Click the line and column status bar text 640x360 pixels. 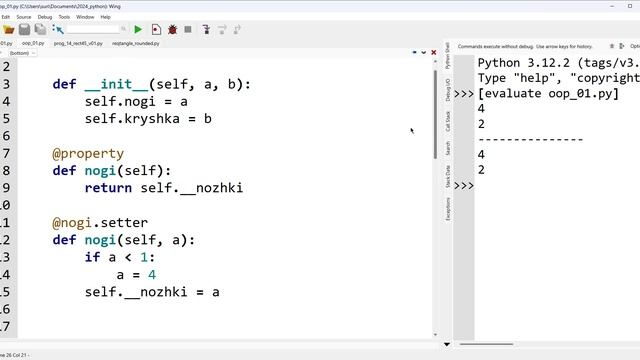pyautogui.click(x=14, y=355)
